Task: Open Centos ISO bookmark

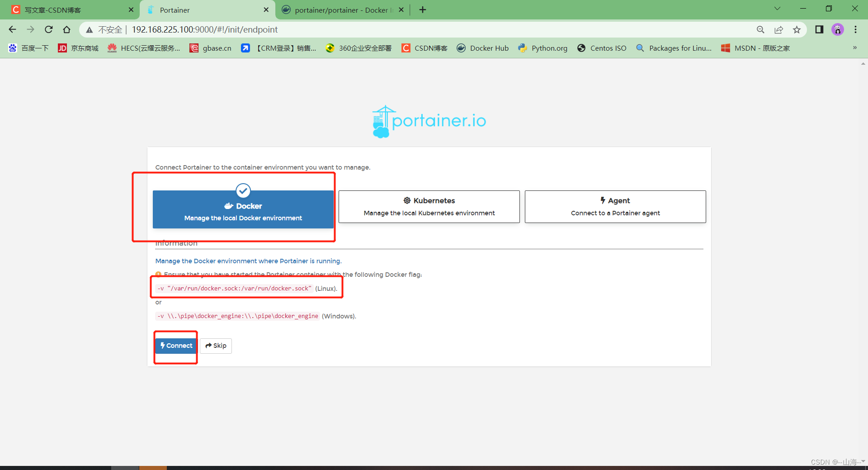Action: point(602,48)
